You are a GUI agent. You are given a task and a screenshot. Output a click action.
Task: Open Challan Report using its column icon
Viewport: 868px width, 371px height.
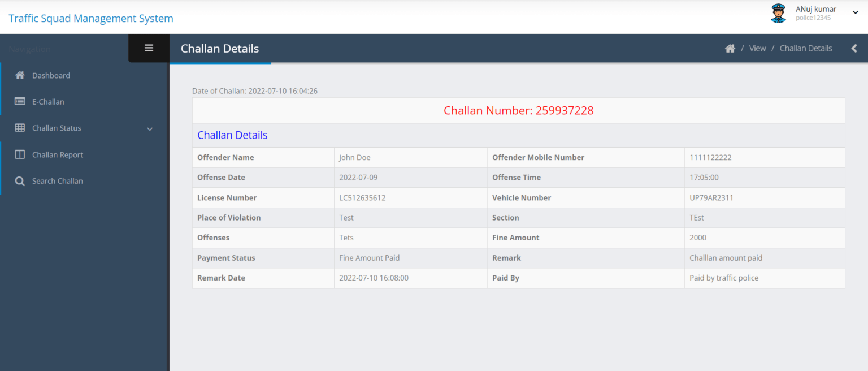coord(20,154)
